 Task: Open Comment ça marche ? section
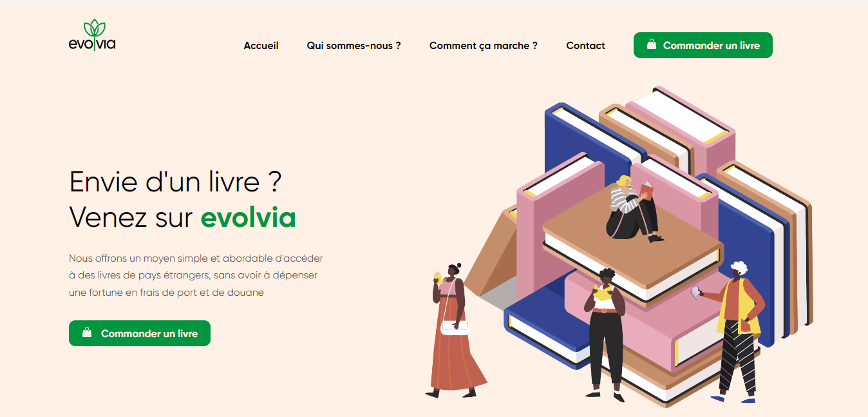483,46
